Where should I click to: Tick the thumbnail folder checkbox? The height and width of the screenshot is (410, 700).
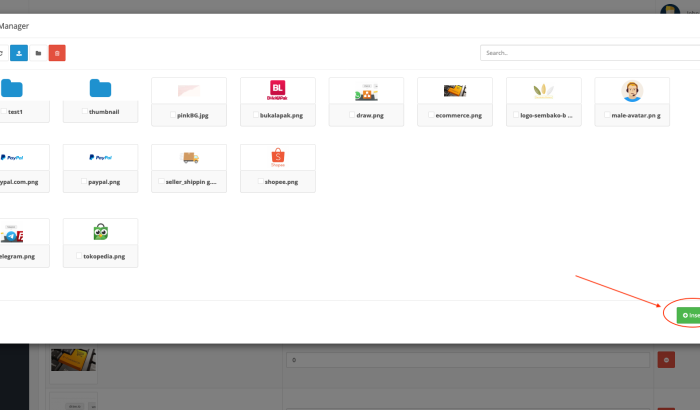(x=85, y=111)
